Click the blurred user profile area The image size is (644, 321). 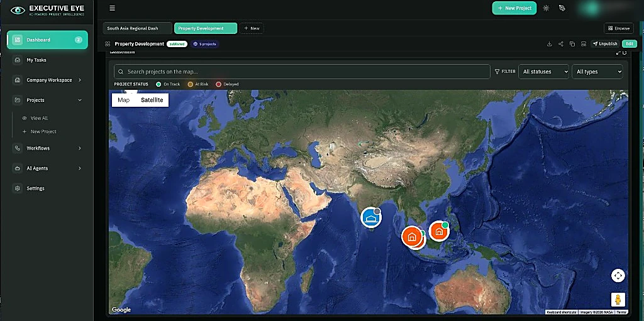click(x=606, y=9)
